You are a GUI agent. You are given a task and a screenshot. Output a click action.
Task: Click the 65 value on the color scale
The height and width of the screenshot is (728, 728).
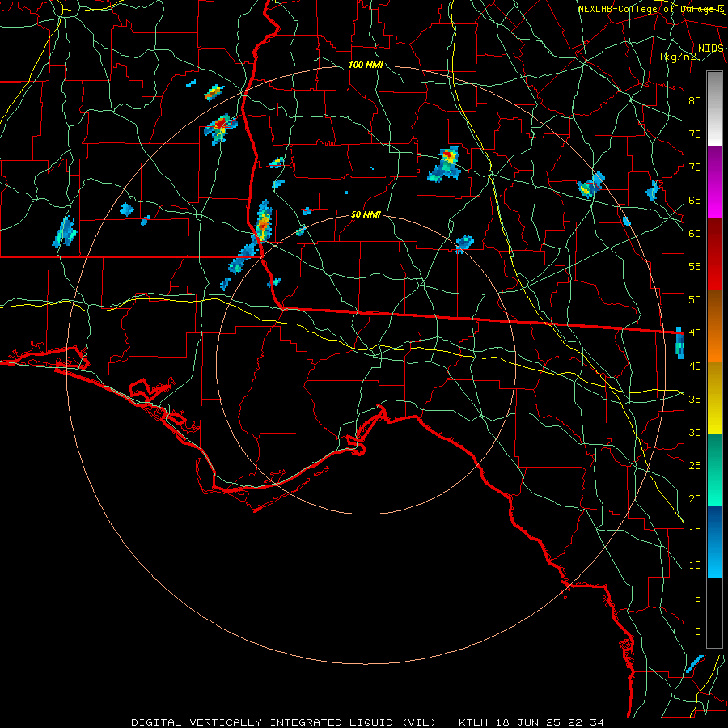695,200
